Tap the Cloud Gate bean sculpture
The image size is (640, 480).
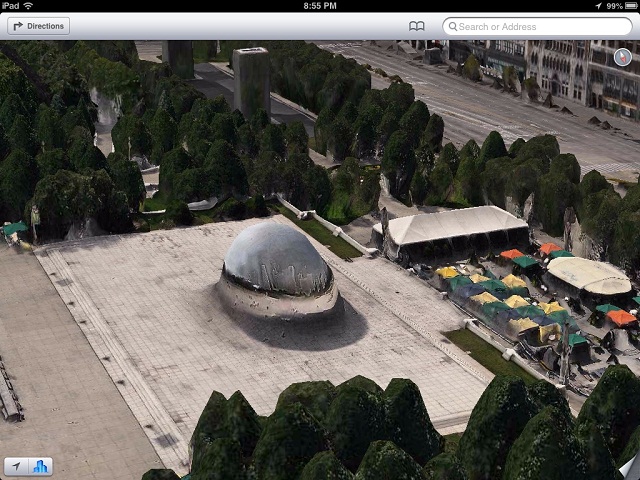click(277, 262)
